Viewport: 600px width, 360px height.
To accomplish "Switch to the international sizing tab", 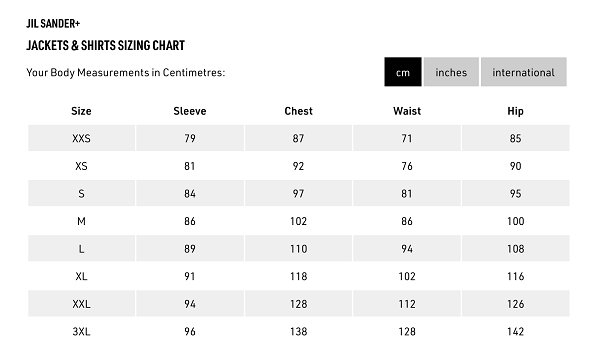I will [523, 72].
